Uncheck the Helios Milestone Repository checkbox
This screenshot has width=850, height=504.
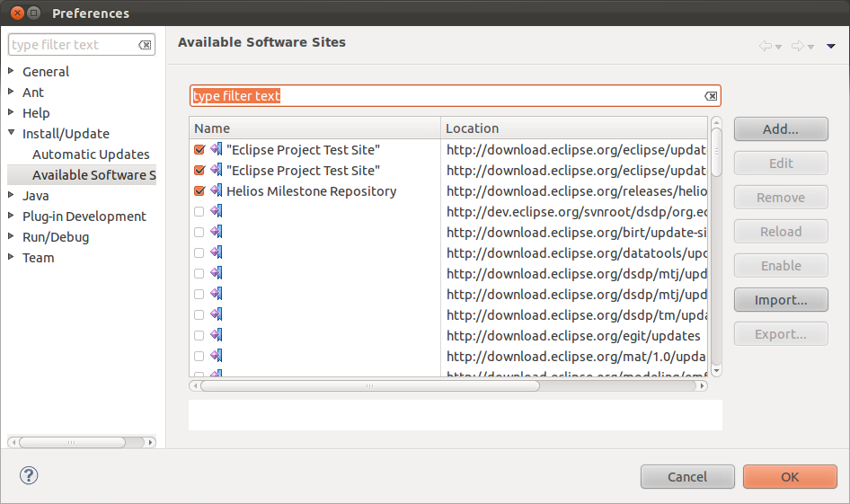(199, 191)
